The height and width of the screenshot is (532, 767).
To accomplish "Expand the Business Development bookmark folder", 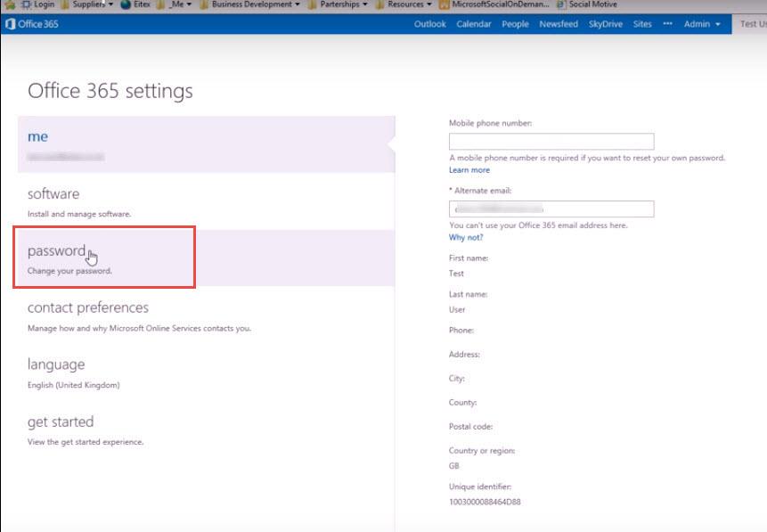I will (250, 4).
